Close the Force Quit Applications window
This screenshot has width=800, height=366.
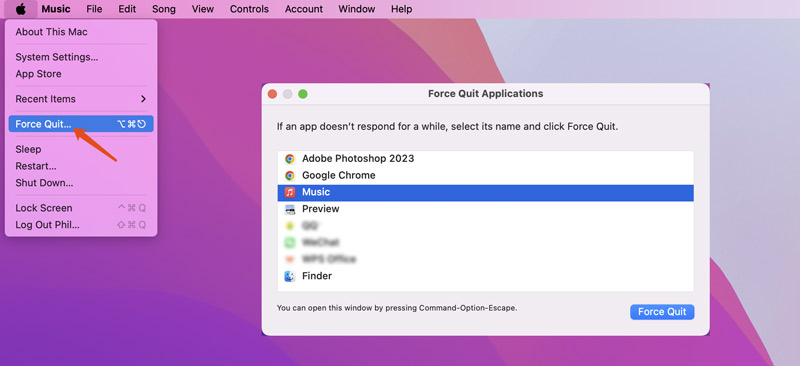coord(272,94)
